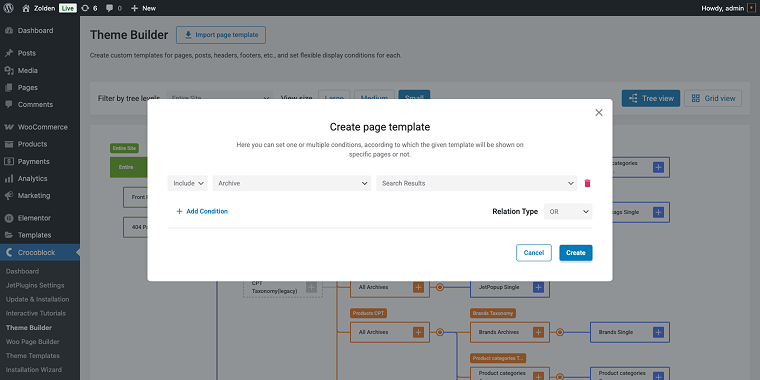
Task: Open Theme Builder submenu item
Action: [29, 328]
